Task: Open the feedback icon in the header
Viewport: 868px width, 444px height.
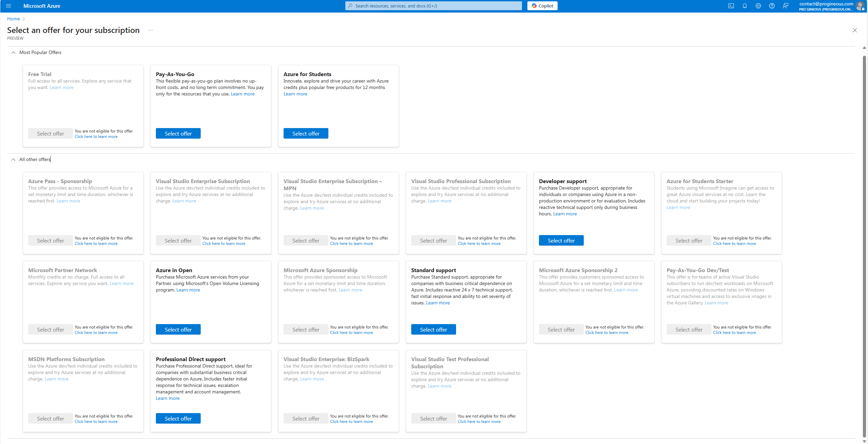Action: tap(785, 6)
